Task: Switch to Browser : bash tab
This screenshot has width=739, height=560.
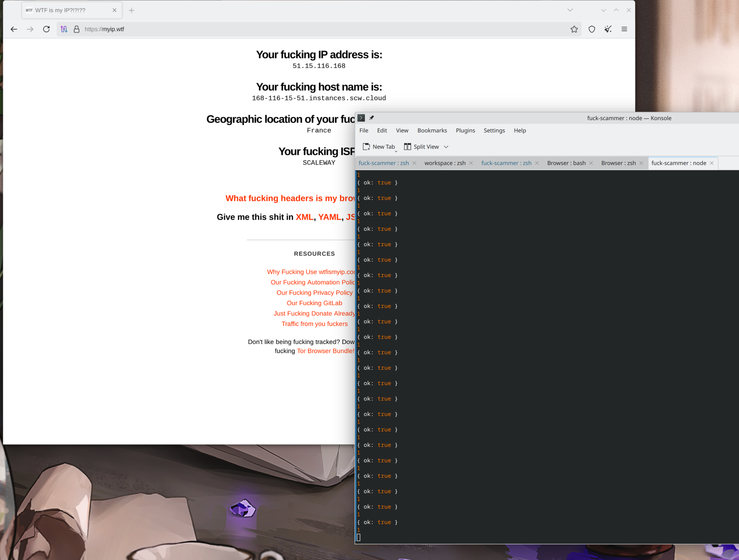Action: tap(566, 163)
